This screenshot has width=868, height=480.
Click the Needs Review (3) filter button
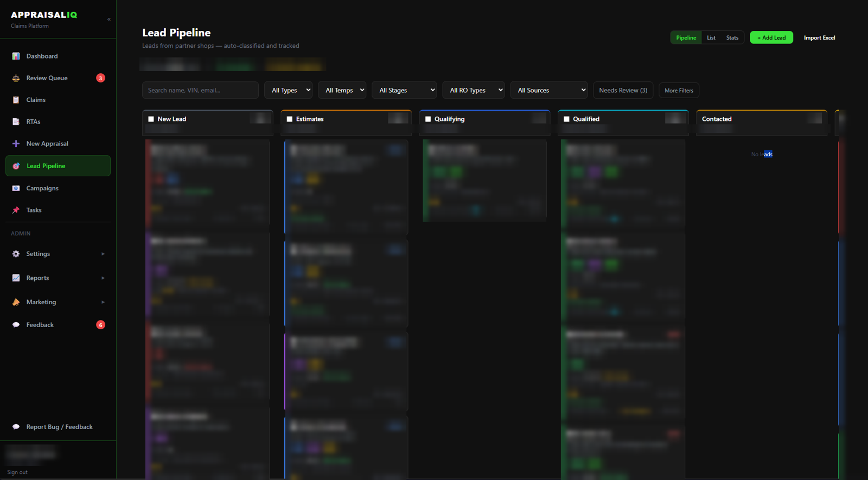click(623, 90)
